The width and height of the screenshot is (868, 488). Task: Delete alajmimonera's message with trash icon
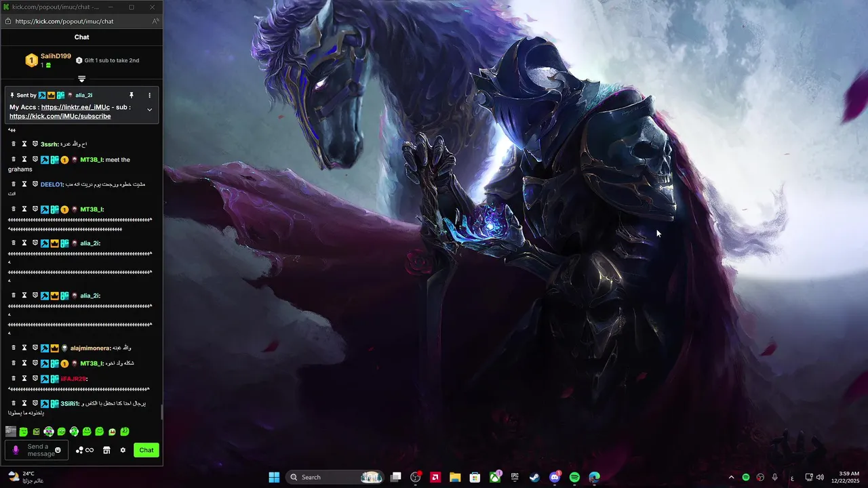coord(13,348)
